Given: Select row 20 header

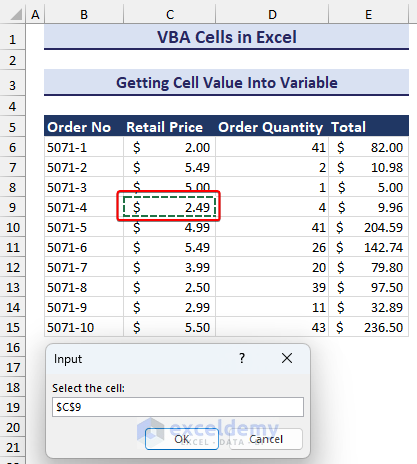Looking at the screenshot, I should (12, 427).
